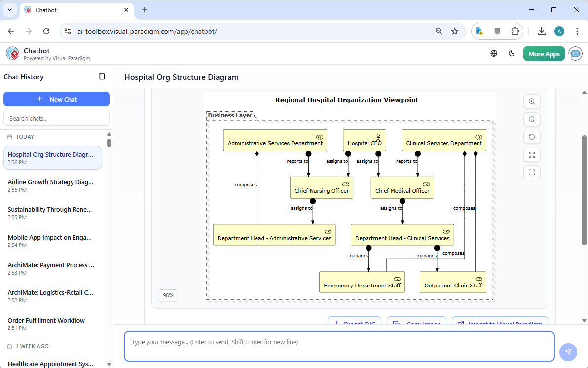Viewport: 588px width, 368px height.
Task: Collapse the Chat History sidebar panel
Action: [x=102, y=77]
